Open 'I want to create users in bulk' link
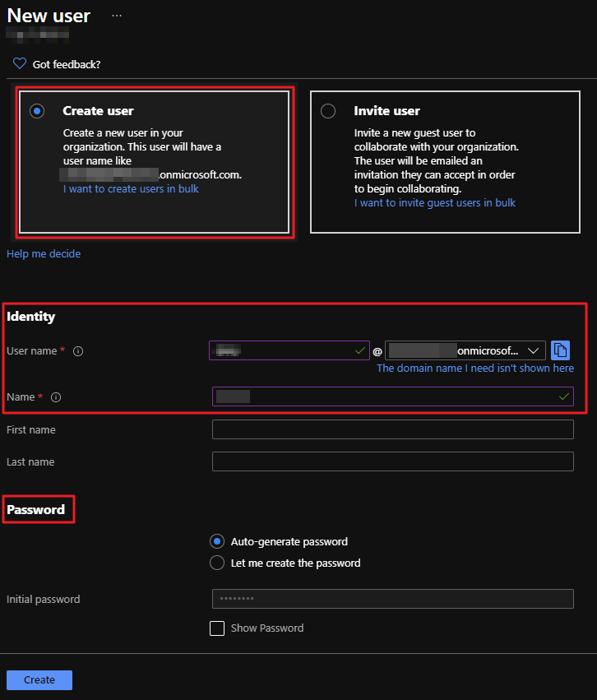 coord(131,188)
